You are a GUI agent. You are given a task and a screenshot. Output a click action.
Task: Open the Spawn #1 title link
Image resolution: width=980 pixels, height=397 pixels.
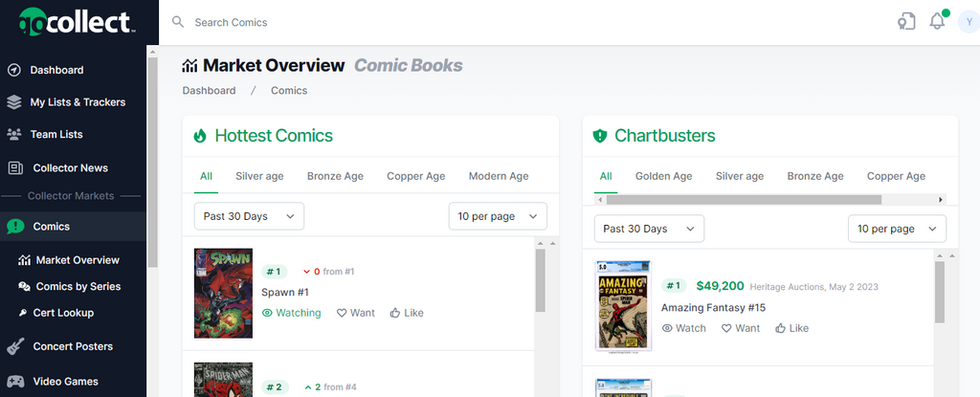[285, 292]
